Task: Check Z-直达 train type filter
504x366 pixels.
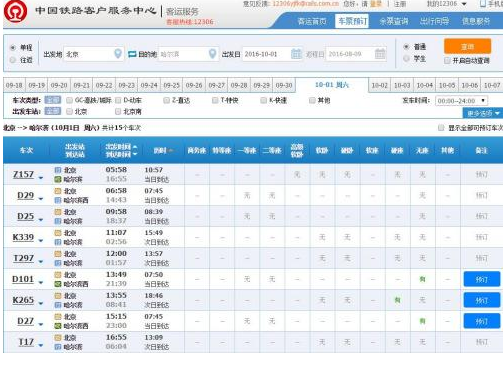Action: [x=166, y=100]
